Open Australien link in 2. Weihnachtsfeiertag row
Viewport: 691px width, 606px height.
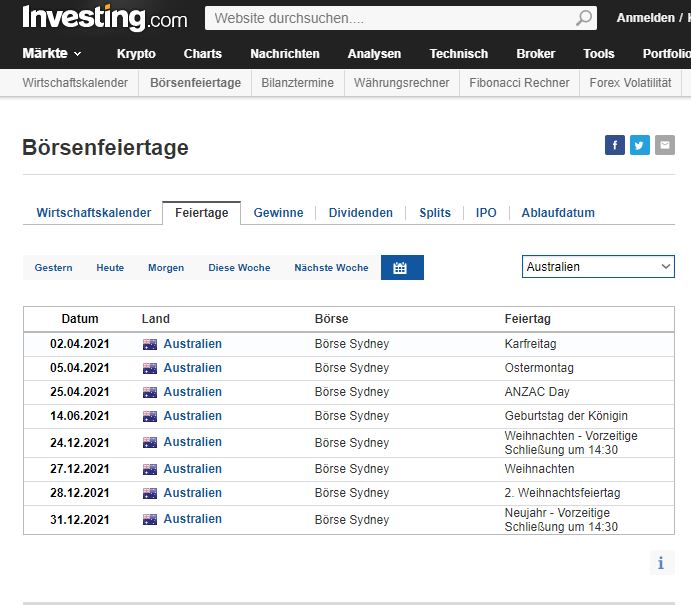pos(193,492)
